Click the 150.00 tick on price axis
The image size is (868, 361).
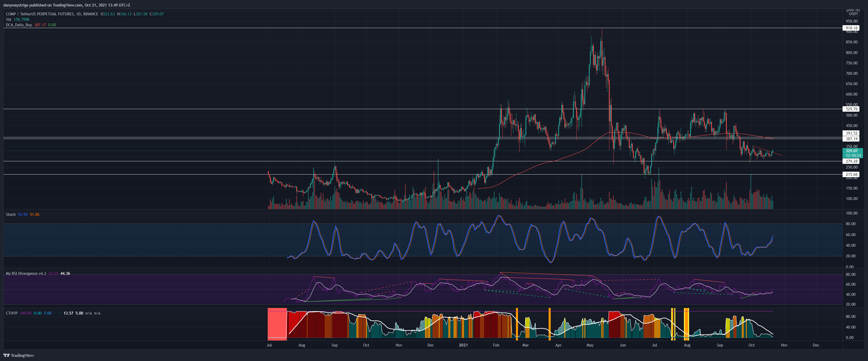tap(851, 188)
